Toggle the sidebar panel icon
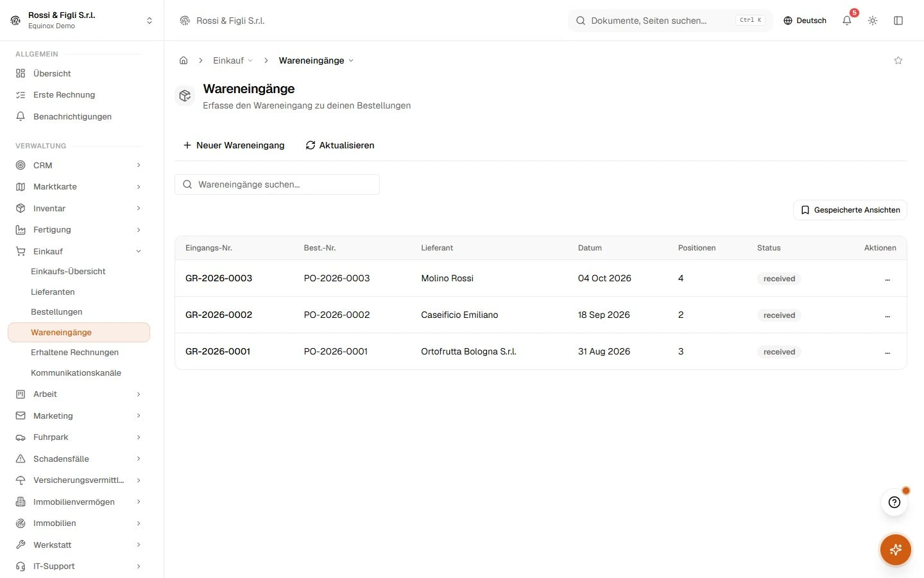Screen dimensions: 924x578 click(x=898, y=21)
